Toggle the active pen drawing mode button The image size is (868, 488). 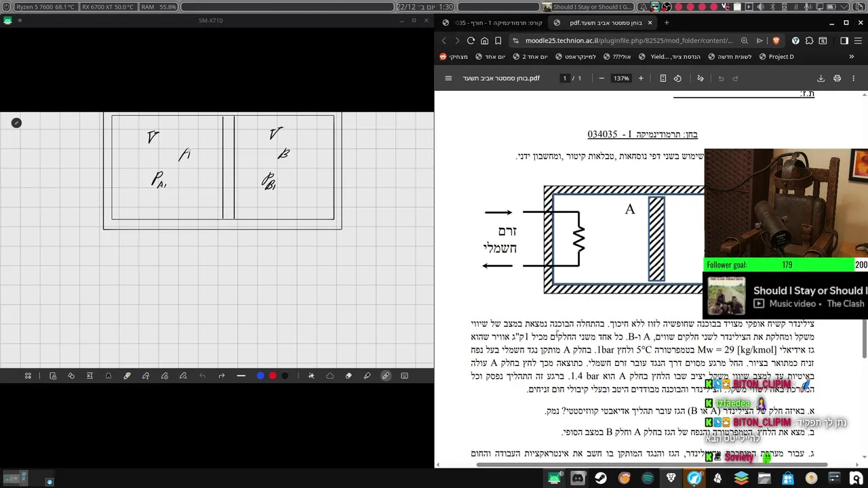click(x=386, y=376)
